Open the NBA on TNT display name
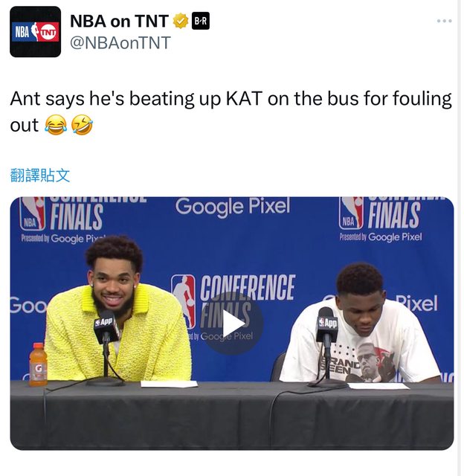The image size is (464, 476). (119, 21)
